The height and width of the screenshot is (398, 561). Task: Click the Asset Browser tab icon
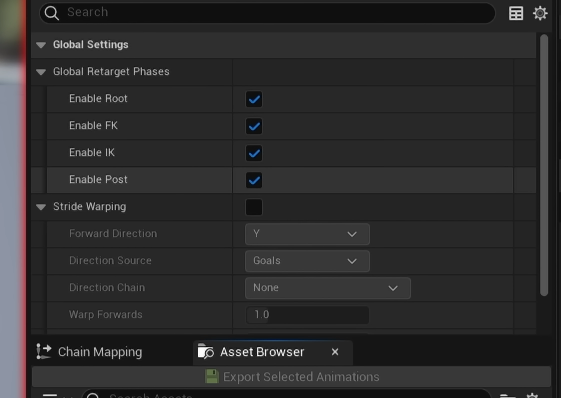206,351
